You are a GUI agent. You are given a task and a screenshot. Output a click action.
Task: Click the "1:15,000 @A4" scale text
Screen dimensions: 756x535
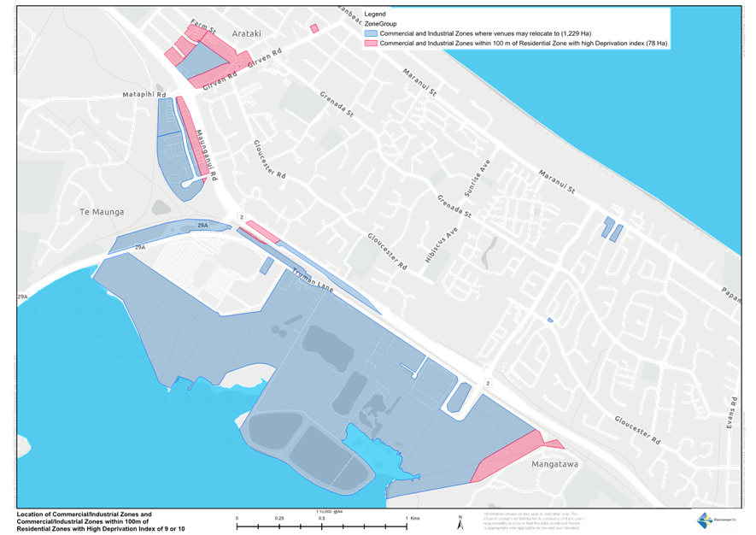[x=329, y=511]
